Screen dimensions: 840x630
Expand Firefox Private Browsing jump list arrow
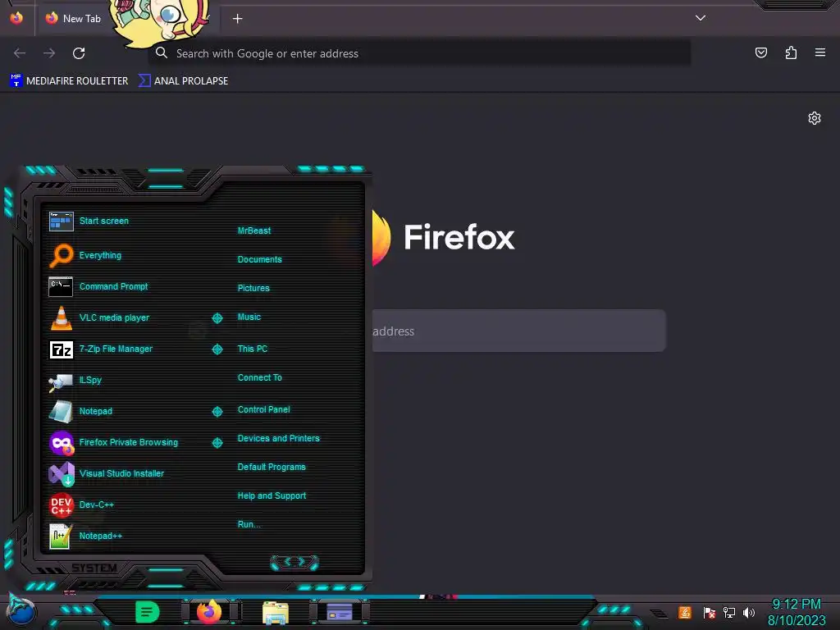click(x=217, y=442)
